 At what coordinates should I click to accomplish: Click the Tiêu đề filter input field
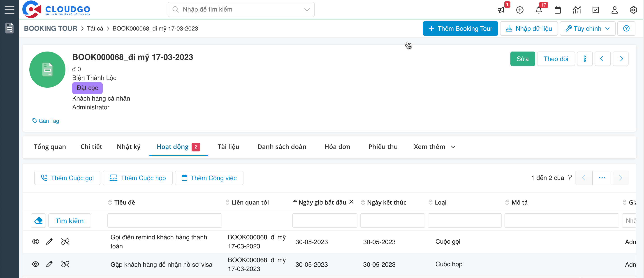pos(164,220)
